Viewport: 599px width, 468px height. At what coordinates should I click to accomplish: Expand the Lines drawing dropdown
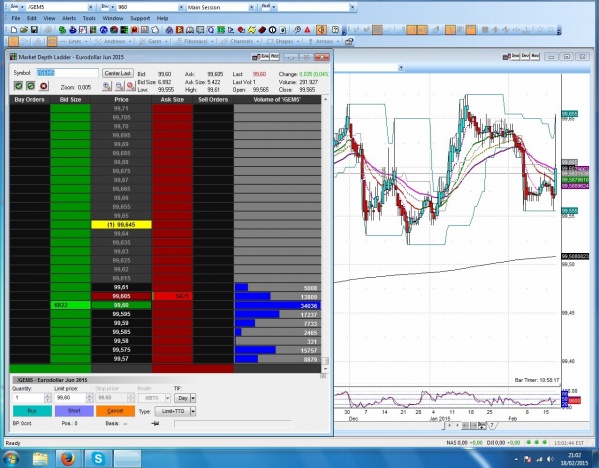click(86, 41)
